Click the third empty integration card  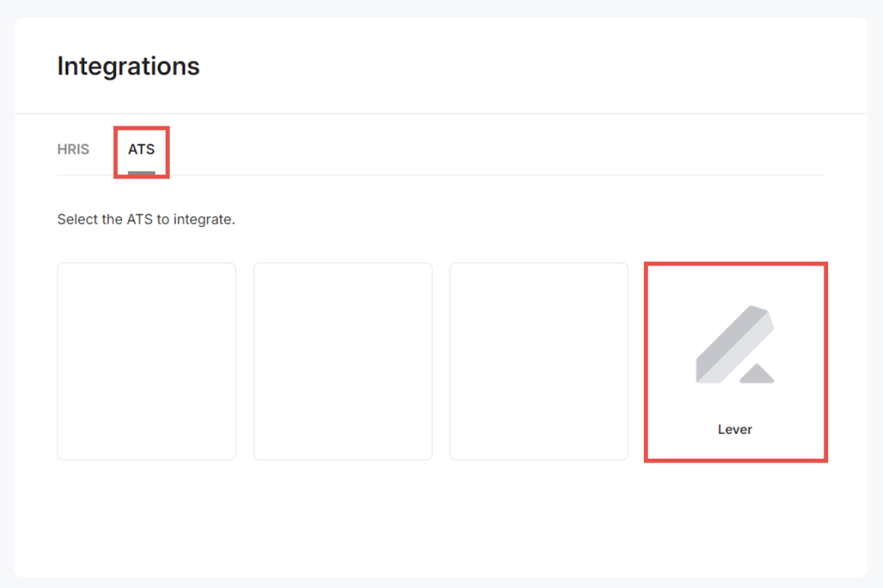coord(539,361)
